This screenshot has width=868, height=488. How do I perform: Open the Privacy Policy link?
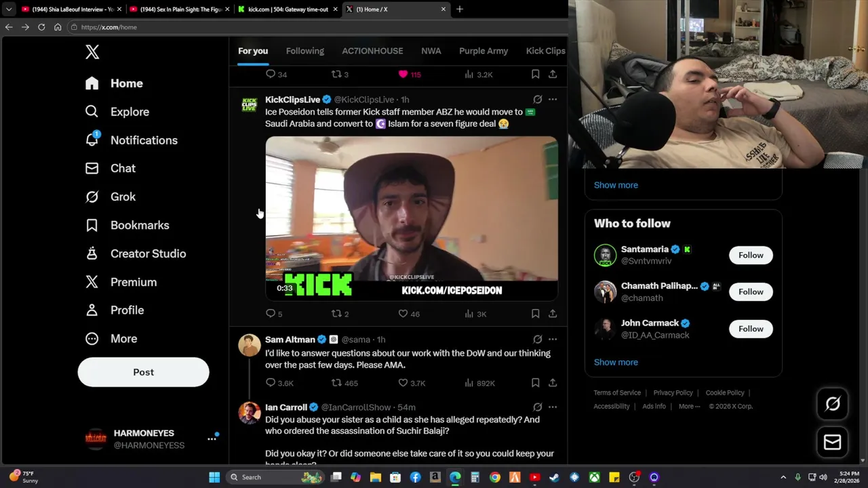coord(673,392)
